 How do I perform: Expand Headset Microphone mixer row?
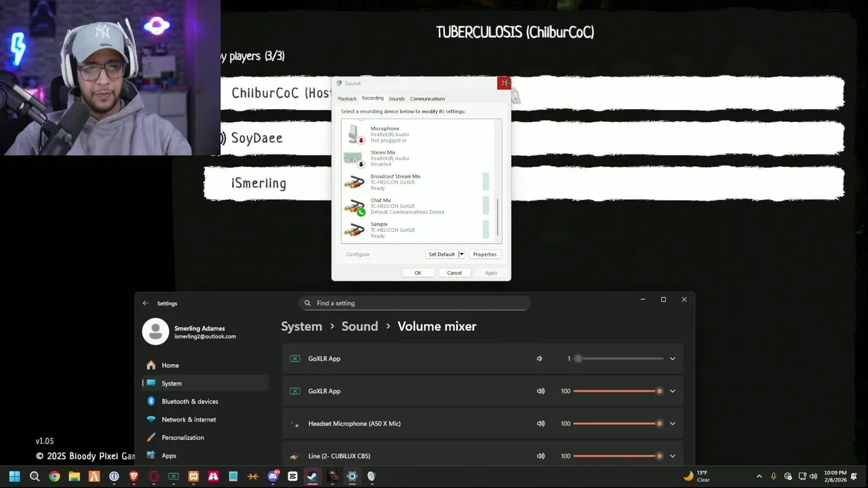click(x=673, y=424)
